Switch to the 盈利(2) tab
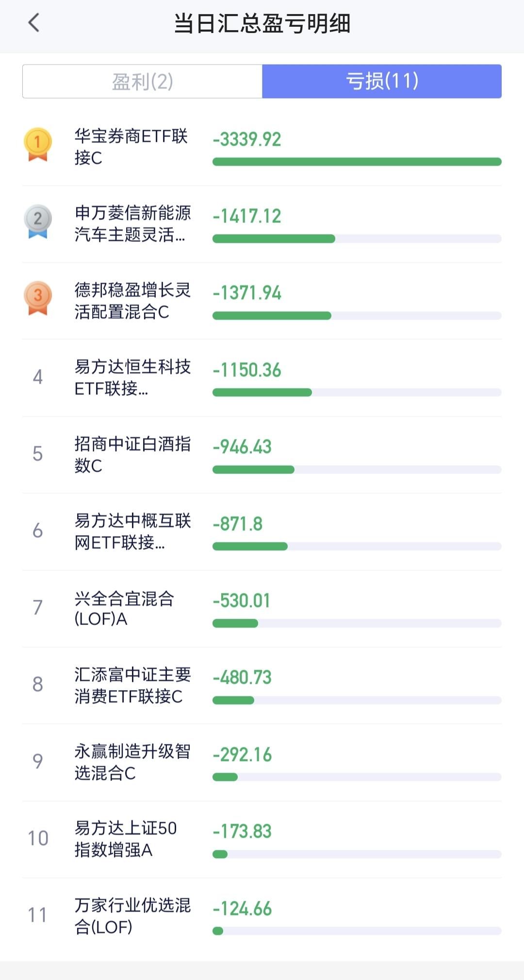 click(142, 81)
